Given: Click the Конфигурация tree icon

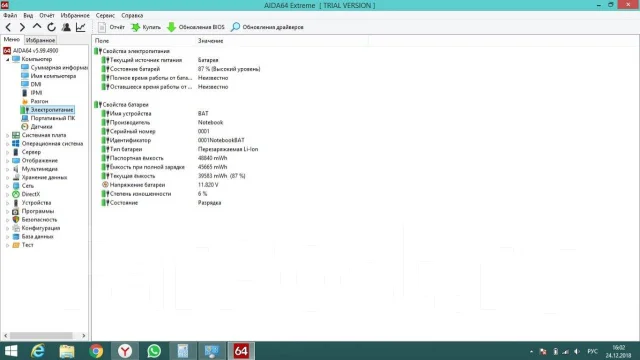Looking at the screenshot, I should (16, 228).
